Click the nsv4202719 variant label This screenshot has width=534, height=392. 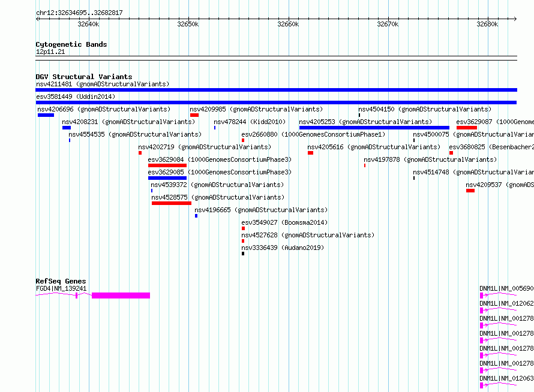(205, 147)
